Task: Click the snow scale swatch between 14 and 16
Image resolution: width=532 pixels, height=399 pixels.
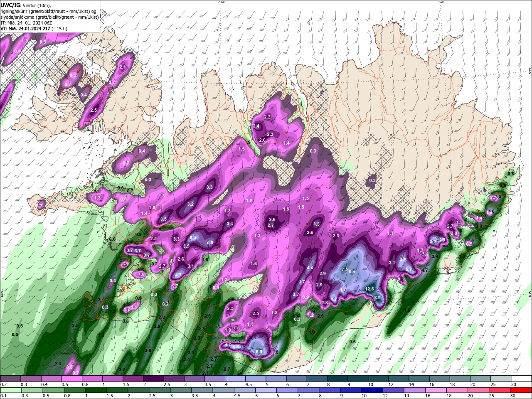Action: pyautogui.click(x=419, y=379)
